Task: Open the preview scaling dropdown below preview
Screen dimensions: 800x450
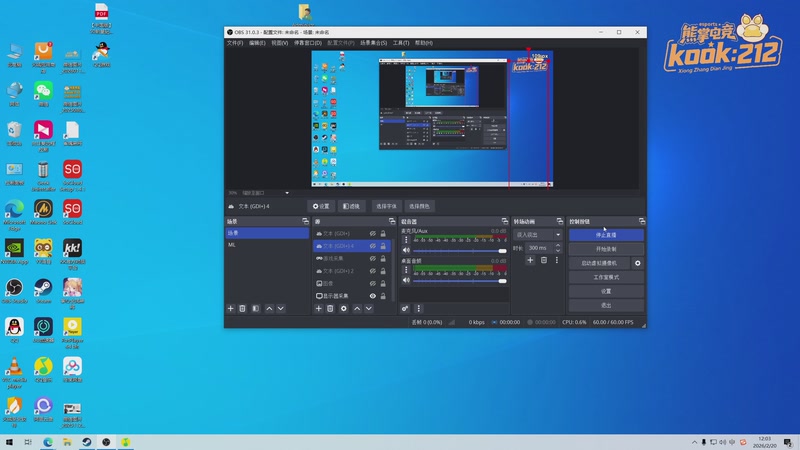Action: (265, 193)
